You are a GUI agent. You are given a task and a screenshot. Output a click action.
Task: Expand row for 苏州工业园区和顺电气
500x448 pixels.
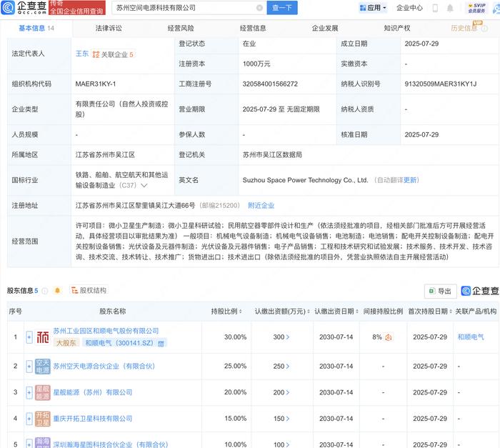[29, 337]
